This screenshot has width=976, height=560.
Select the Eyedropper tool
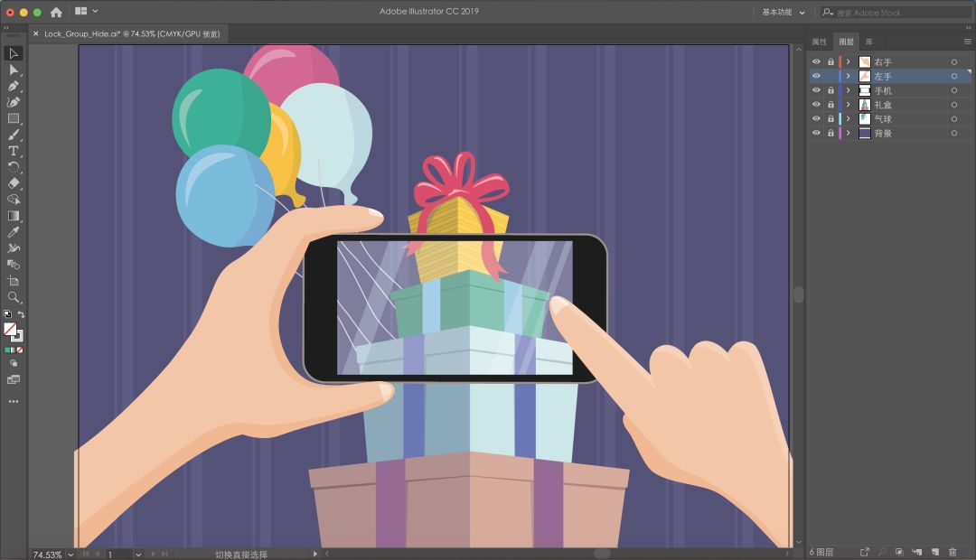(14, 232)
